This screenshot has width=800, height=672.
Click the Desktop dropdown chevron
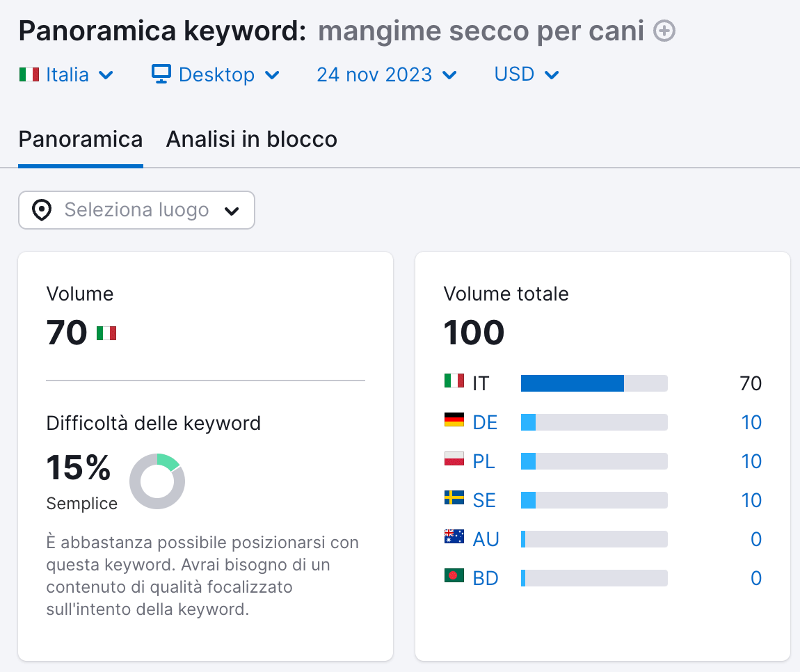(x=273, y=74)
